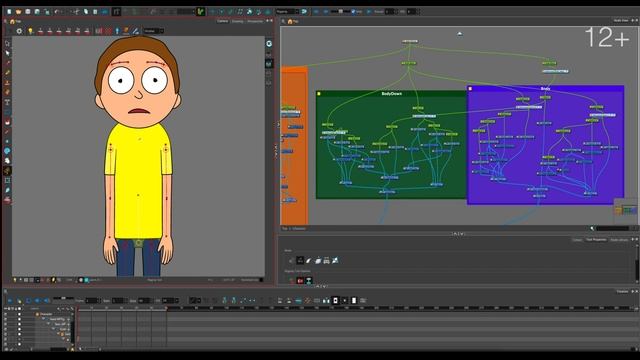Select the Body group title in Node view
The height and width of the screenshot is (360, 640).
click(545, 88)
